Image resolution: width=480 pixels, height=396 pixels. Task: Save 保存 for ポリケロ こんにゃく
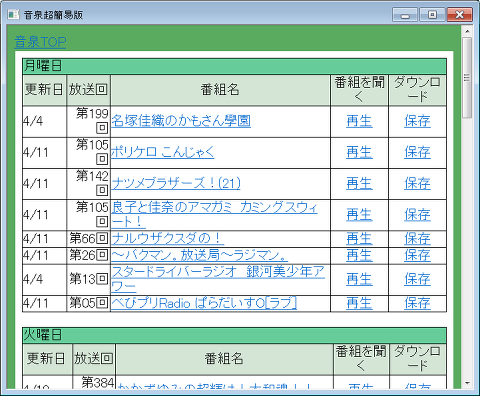[417, 152]
